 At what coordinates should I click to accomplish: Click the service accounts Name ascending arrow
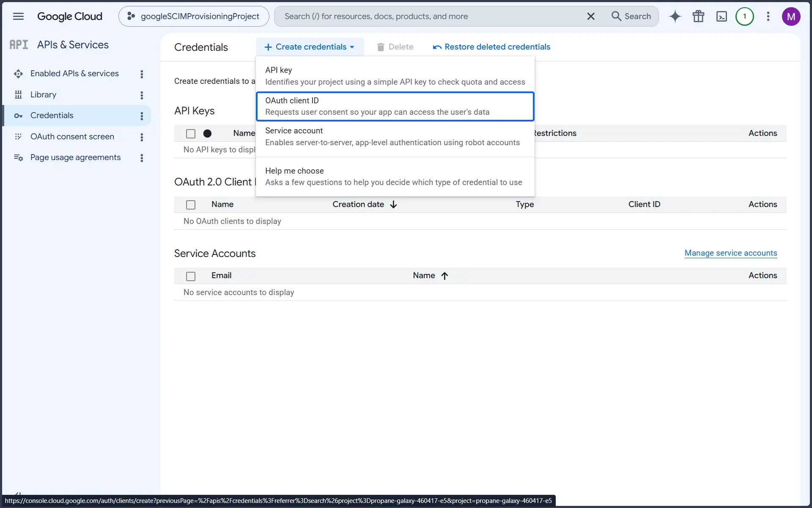444,276
